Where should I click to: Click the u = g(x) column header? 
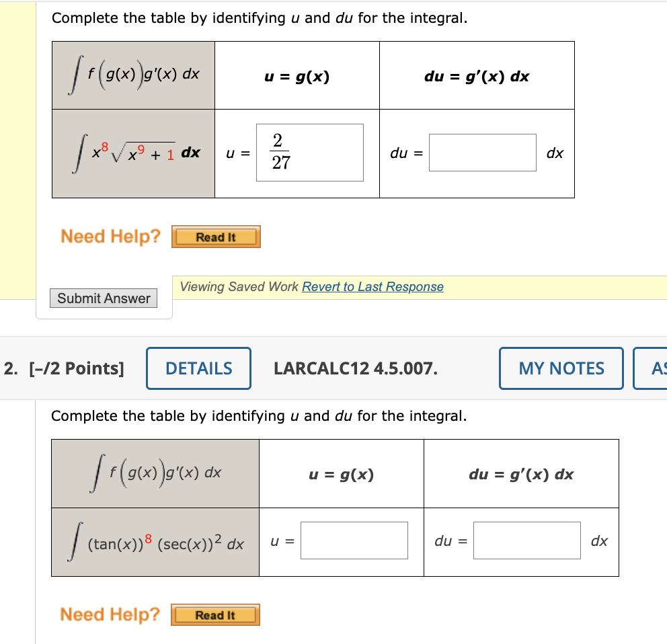(x=297, y=75)
